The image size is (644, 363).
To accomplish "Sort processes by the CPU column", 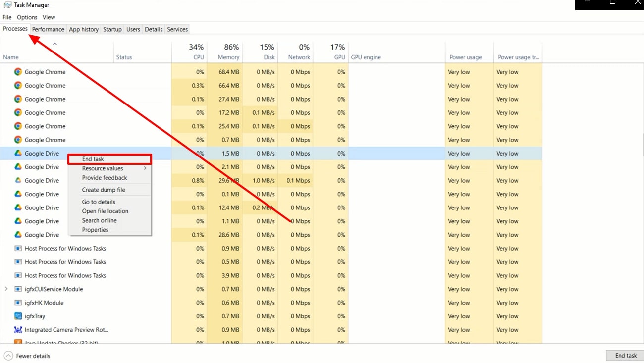I will tap(189, 52).
